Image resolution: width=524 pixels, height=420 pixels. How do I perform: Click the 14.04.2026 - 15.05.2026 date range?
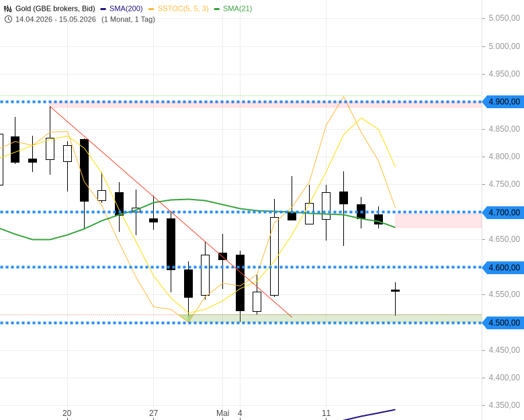point(56,19)
